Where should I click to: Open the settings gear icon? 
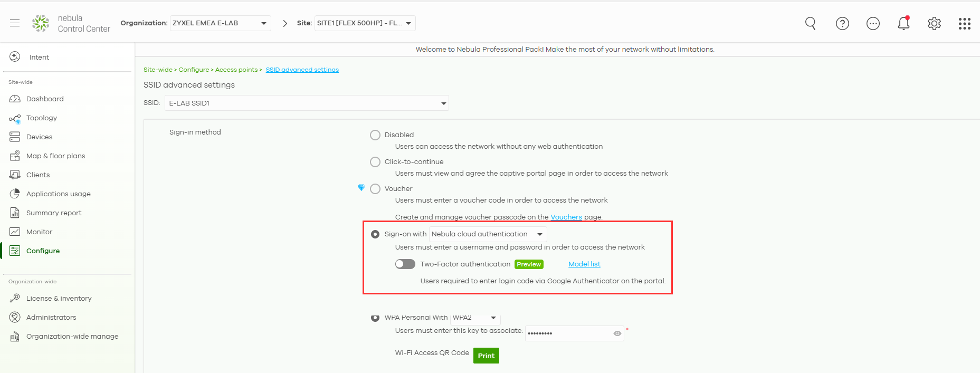pos(934,23)
